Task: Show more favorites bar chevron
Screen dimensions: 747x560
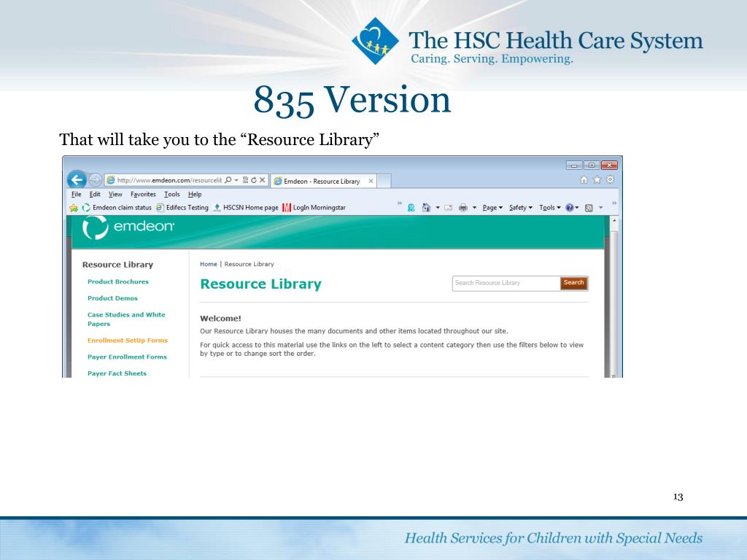Action: (x=400, y=203)
